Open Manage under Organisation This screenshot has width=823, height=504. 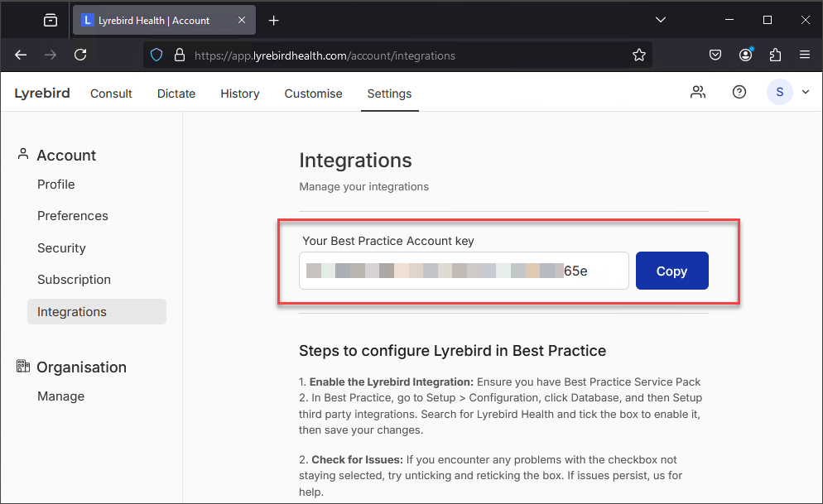tap(61, 396)
